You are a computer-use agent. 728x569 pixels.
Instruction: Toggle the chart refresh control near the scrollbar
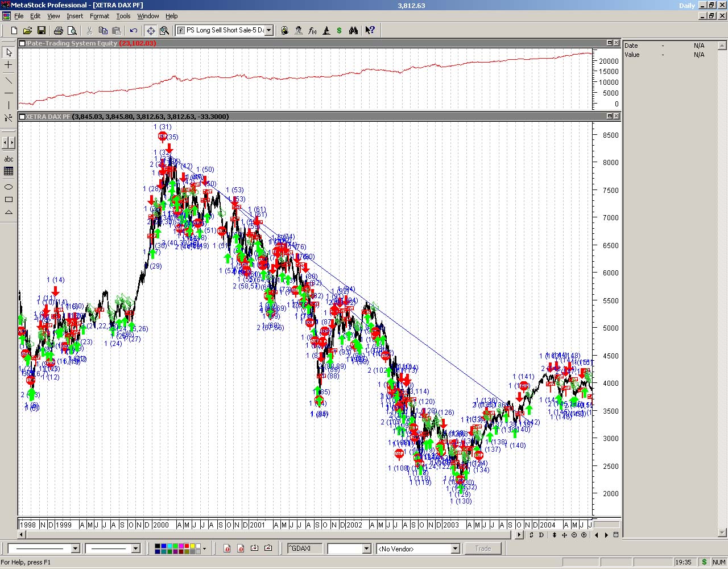point(531,535)
